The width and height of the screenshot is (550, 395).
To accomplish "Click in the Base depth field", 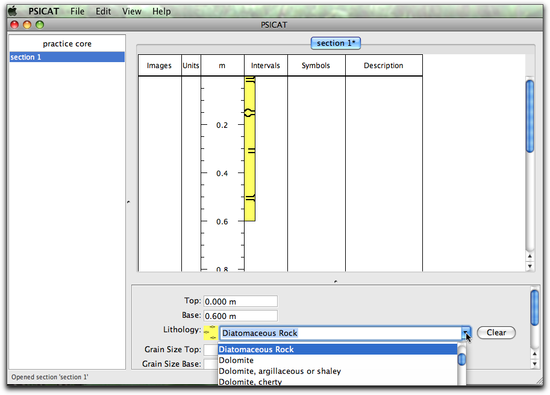I will [x=240, y=316].
